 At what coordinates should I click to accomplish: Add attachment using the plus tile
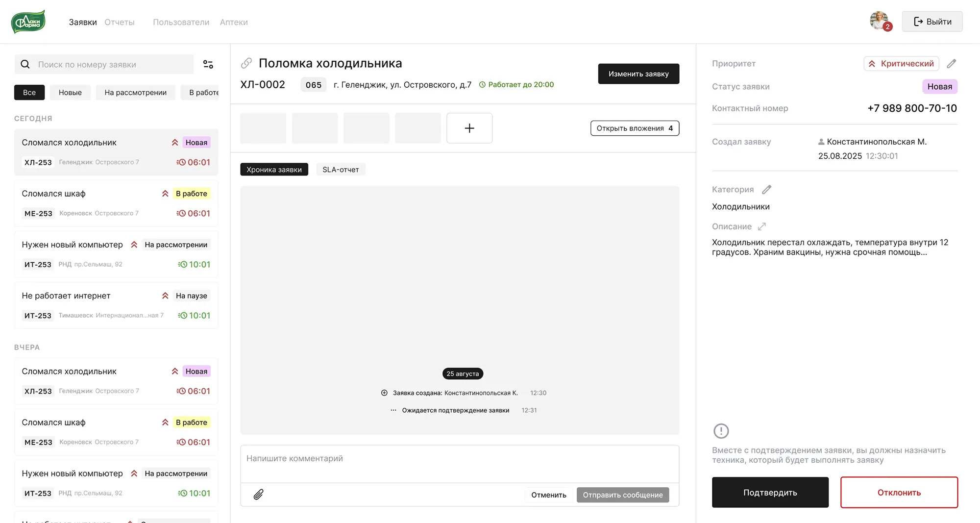point(469,128)
